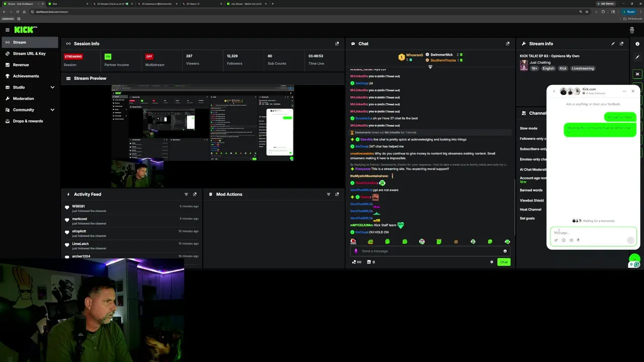Record voice message in support widget
644x362 pixels.
(x=578, y=240)
